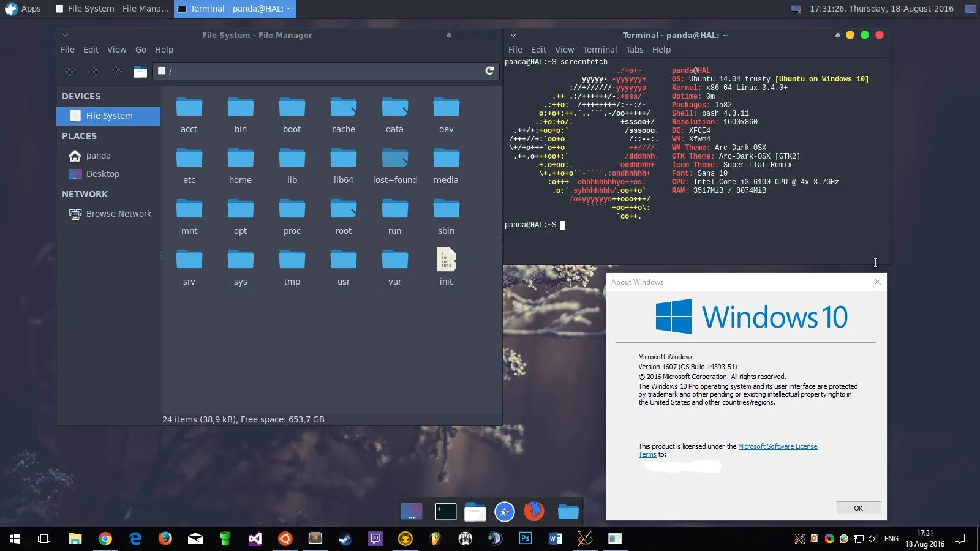Select File System in the Devices sidebar

pos(108,116)
